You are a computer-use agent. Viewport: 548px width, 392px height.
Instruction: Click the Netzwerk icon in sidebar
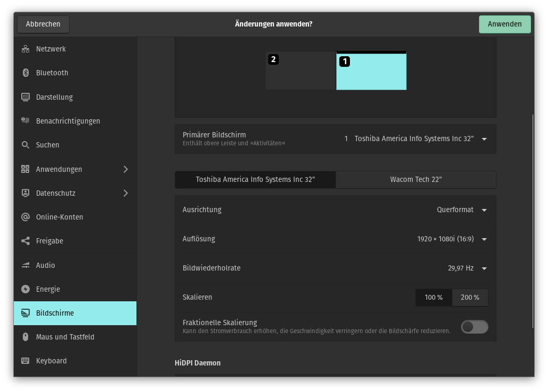pyautogui.click(x=25, y=49)
